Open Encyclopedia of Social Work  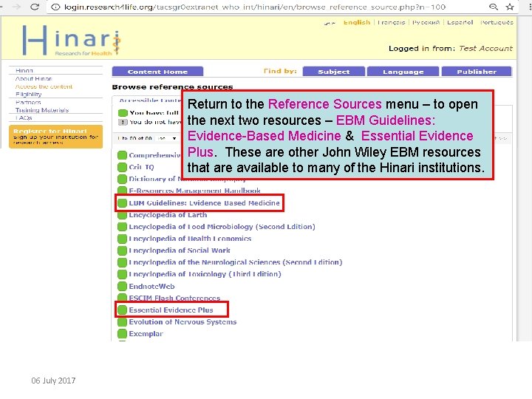tap(180, 250)
